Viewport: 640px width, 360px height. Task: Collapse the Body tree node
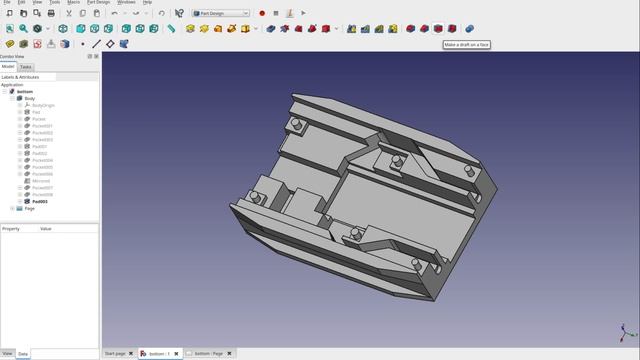12,98
